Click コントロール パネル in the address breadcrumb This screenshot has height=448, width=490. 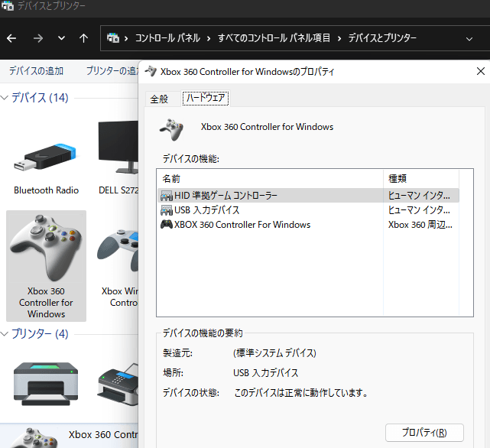coord(167,37)
